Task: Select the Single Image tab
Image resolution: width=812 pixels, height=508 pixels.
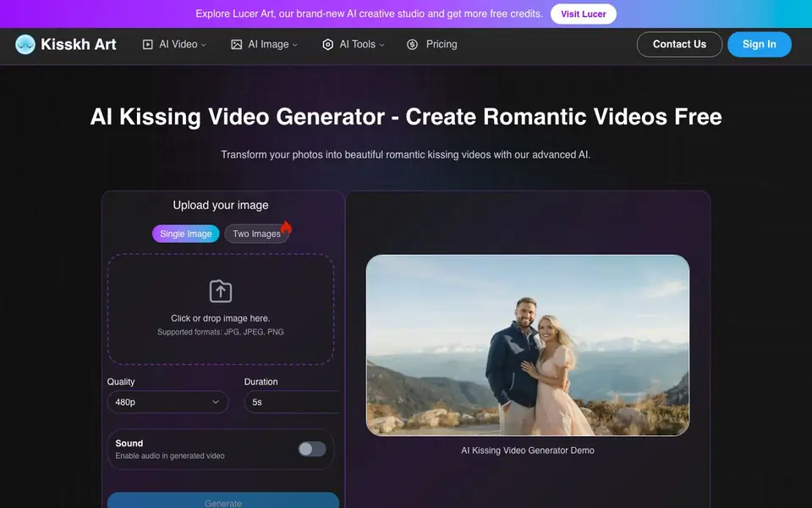Action: (186, 234)
